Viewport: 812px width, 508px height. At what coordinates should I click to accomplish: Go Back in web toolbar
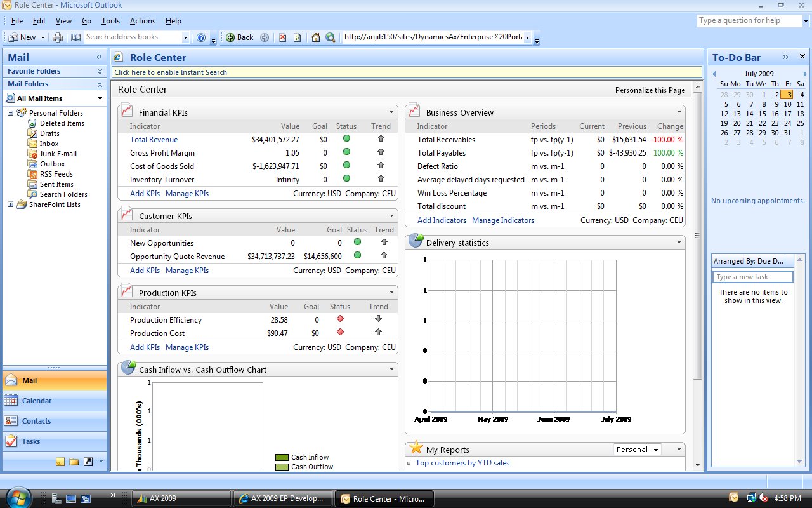pyautogui.click(x=240, y=37)
